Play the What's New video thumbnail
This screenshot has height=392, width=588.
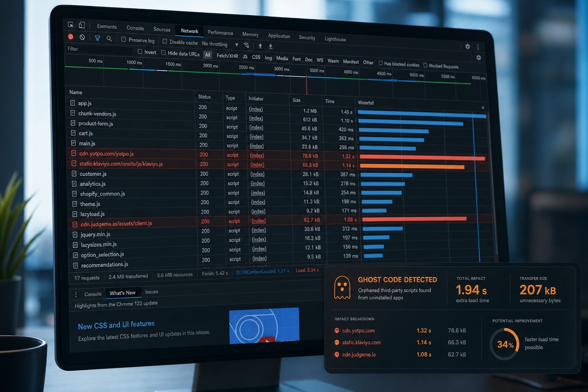click(264, 327)
